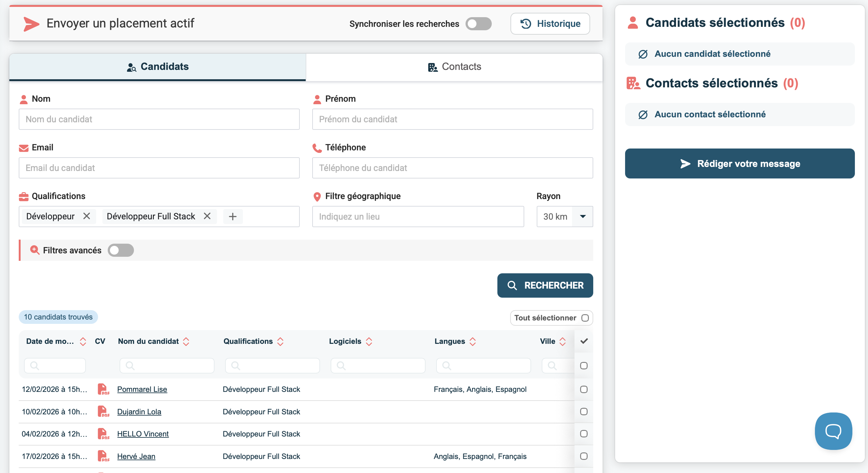This screenshot has height=473, width=868.
Task: Switch to the Contacts tab
Action: 454,67
